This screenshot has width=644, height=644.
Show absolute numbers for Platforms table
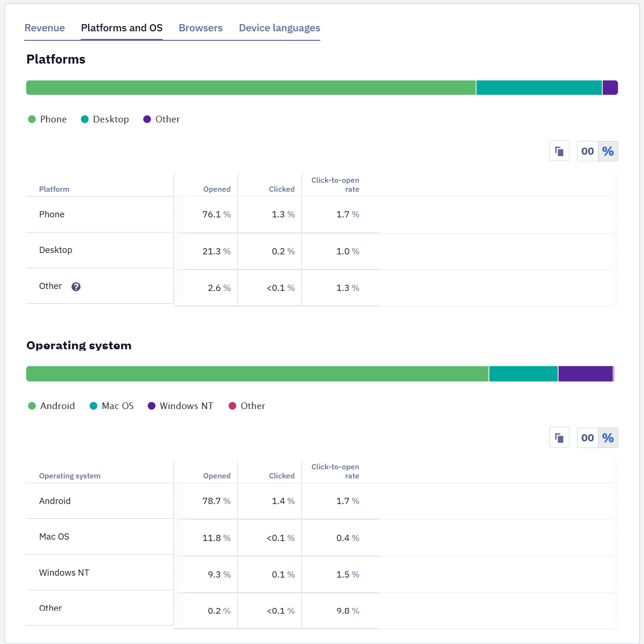coord(588,151)
